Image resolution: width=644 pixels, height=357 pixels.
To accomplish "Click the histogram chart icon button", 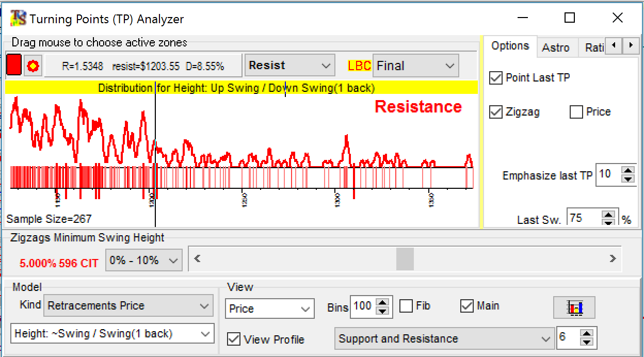I will click(x=574, y=307).
